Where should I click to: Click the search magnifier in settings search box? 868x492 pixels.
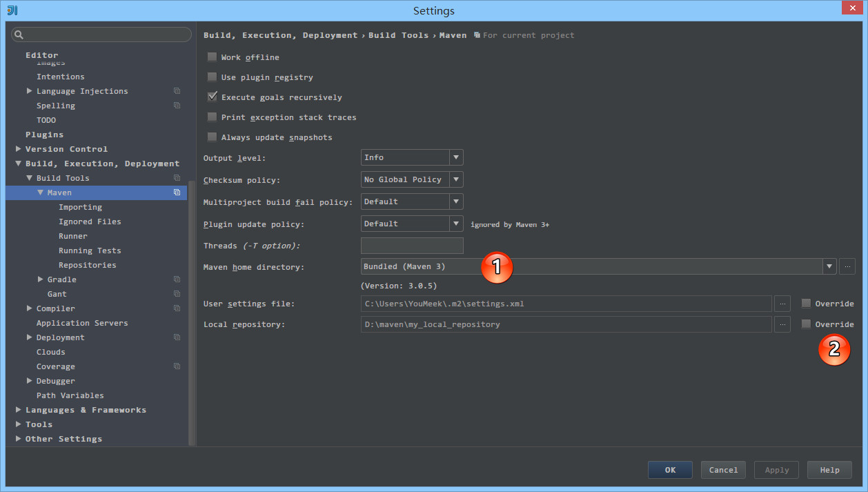[x=18, y=34]
